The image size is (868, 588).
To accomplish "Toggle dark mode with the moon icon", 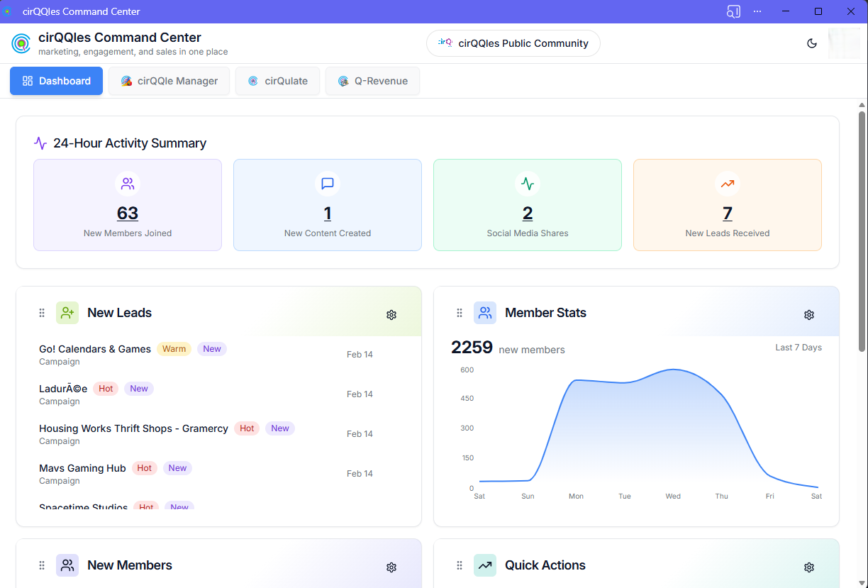I will point(811,43).
